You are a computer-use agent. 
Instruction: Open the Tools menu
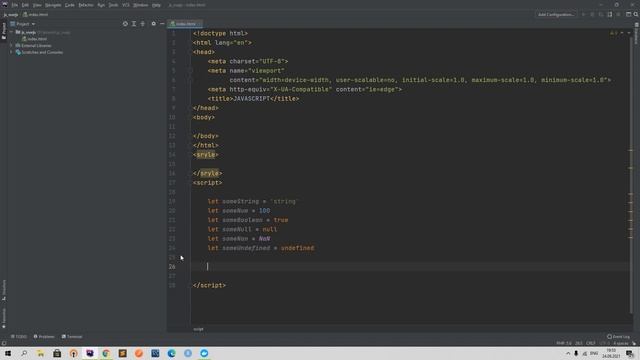[113, 5]
